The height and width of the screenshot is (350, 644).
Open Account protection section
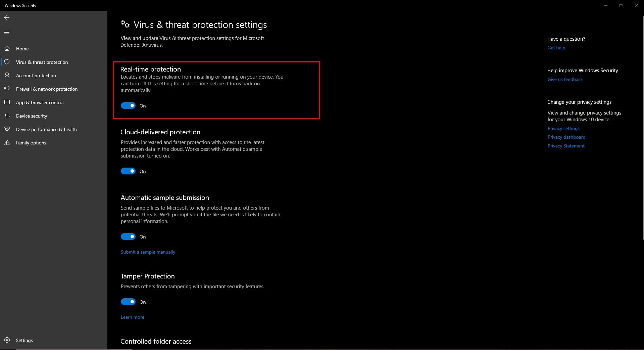(54, 76)
